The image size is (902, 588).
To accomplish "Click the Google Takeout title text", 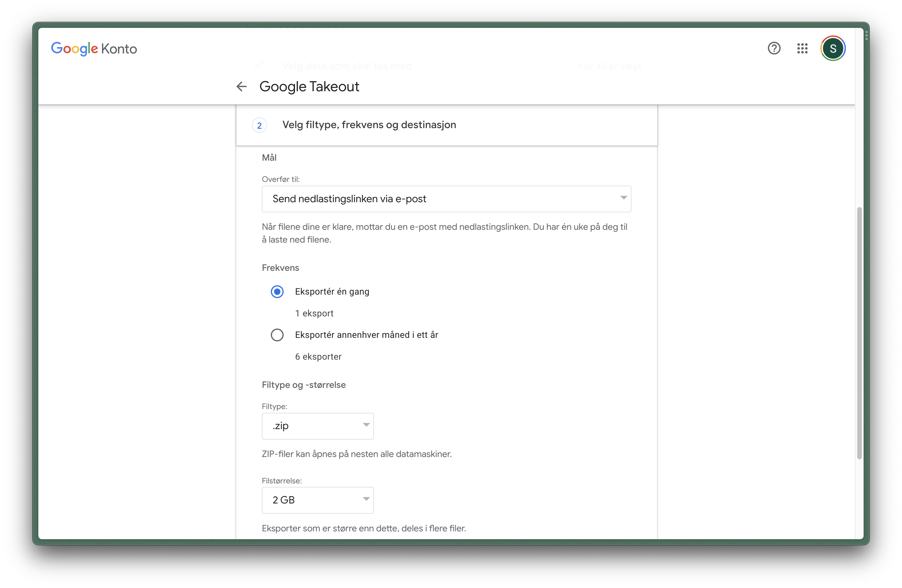I will pyautogui.click(x=309, y=87).
